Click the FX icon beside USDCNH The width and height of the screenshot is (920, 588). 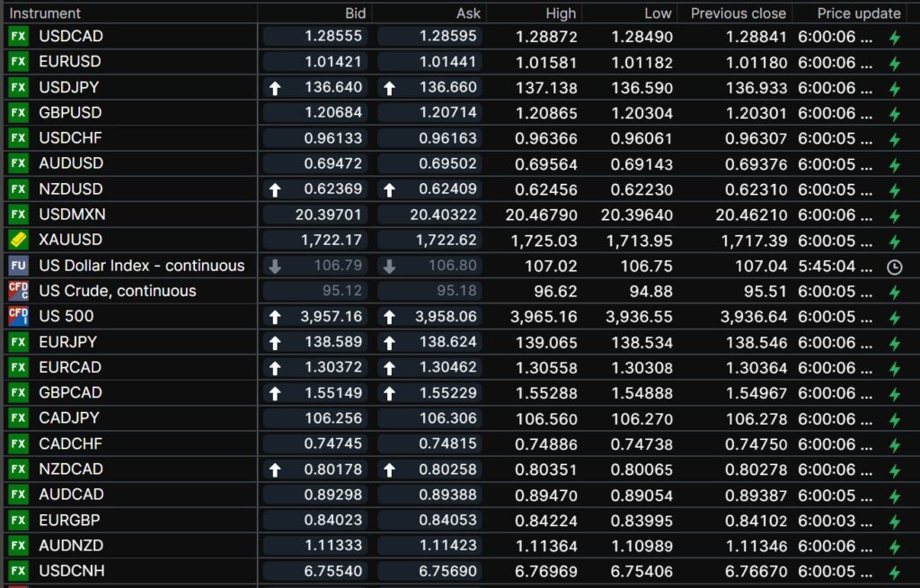pos(18,571)
